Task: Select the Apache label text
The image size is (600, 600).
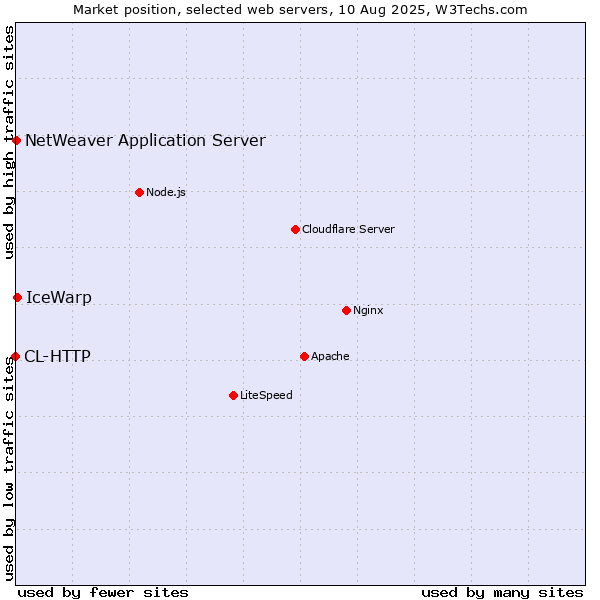Action: click(330, 356)
